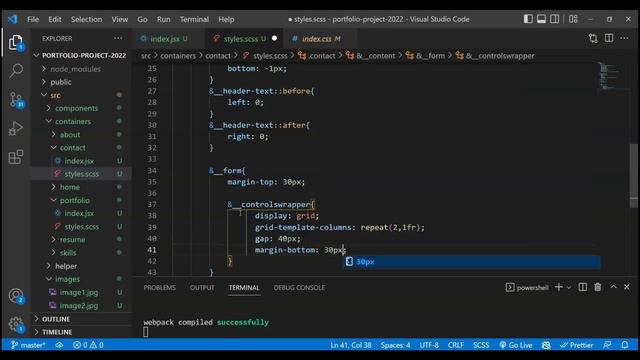Open Customize Layout icon
The image size is (640, 360).
(x=573, y=19)
